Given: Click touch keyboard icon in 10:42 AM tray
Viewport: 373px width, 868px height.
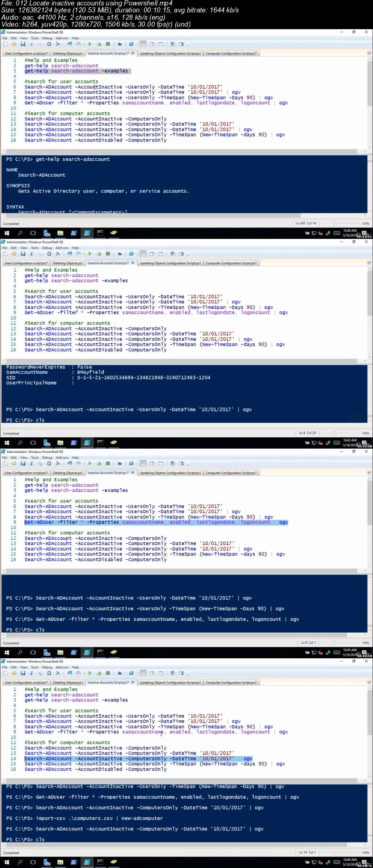Looking at the screenshot, I should (x=337, y=443).
